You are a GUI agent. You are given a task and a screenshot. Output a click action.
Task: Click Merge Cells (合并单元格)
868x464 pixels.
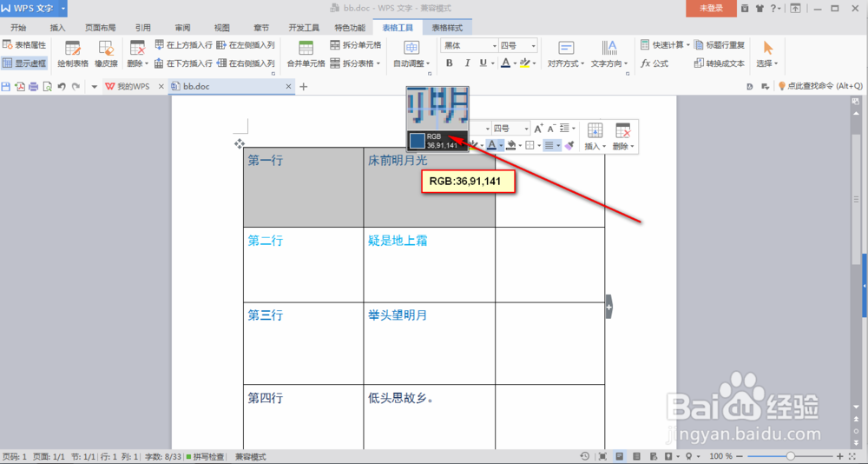pyautogui.click(x=306, y=54)
